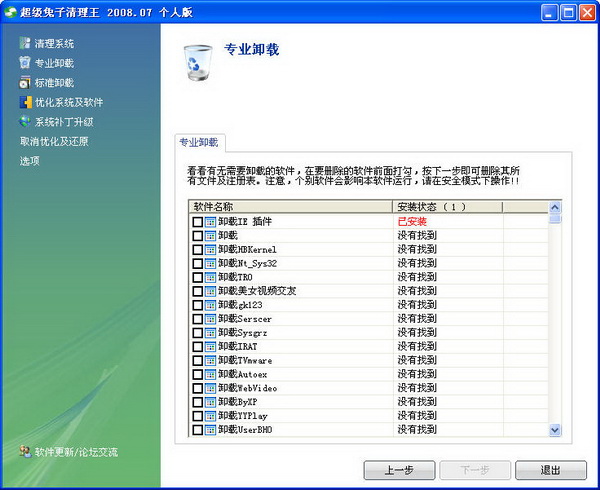Image resolution: width=600 pixels, height=490 pixels.
Task: Click the row icon beside 卸载IE 插件
Action: pos(211,221)
